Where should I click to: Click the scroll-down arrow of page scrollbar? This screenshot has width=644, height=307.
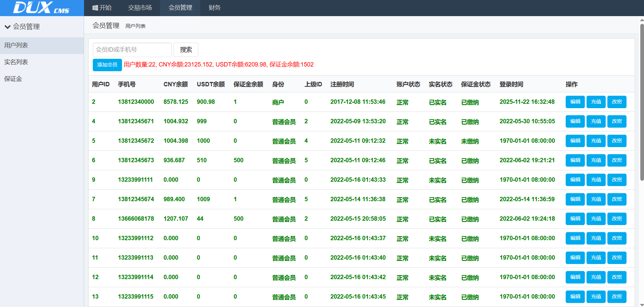(642, 304)
